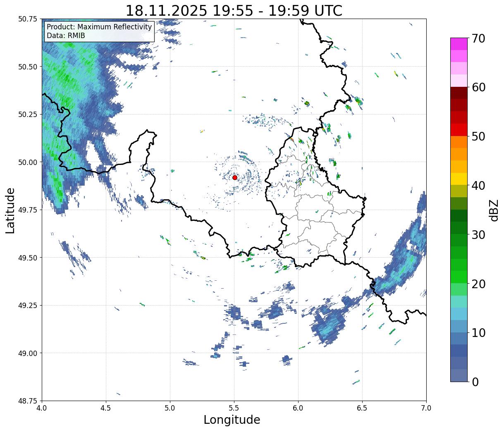The image size is (504, 430).
Task: Click the light cyan colorbar segment
Action: point(459,301)
